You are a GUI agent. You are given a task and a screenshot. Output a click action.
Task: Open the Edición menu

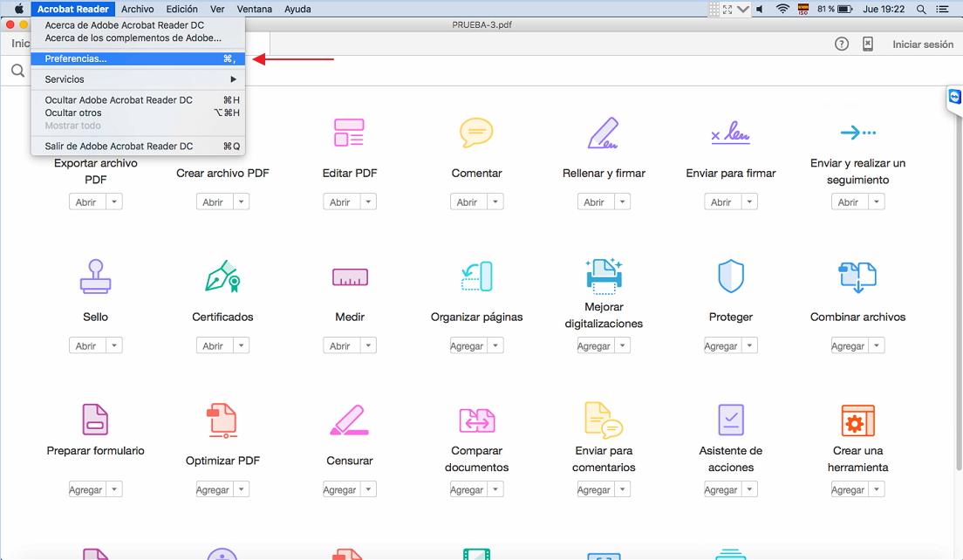tap(181, 10)
